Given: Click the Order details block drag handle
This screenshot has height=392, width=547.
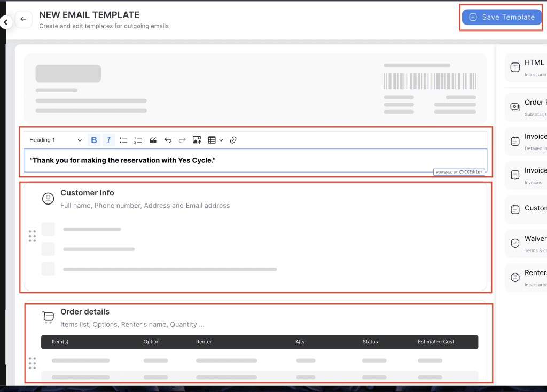Looking at the screenshot, I should pyautogui.click(x=32, y=363).
